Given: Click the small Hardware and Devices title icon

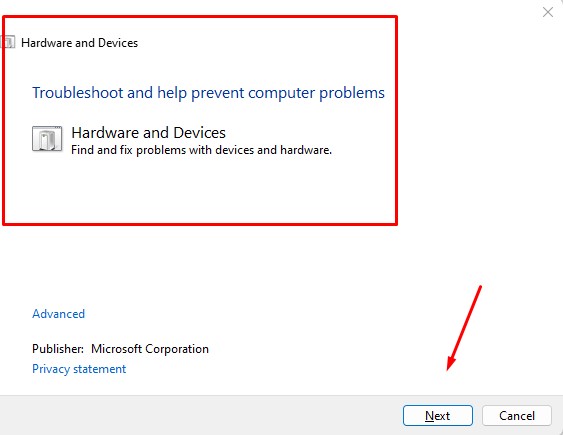Looking at the screenshot, I should [x=8, y=42].
